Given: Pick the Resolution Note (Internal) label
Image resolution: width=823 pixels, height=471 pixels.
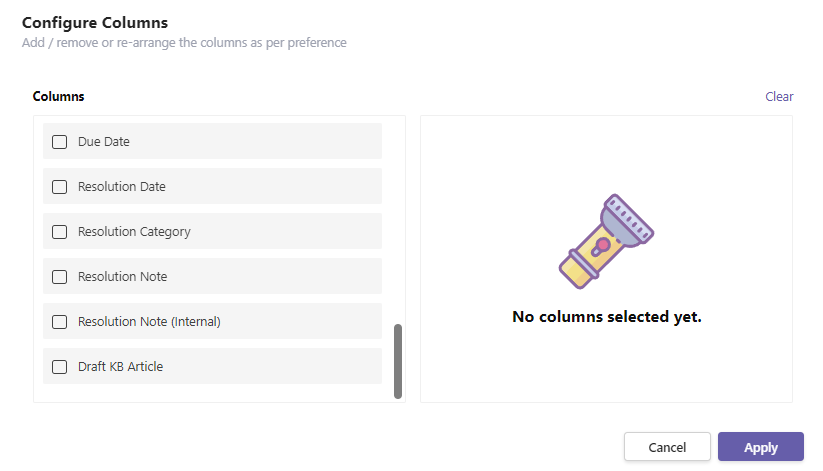Looking at the screenshot, I should tap(149, 322).
